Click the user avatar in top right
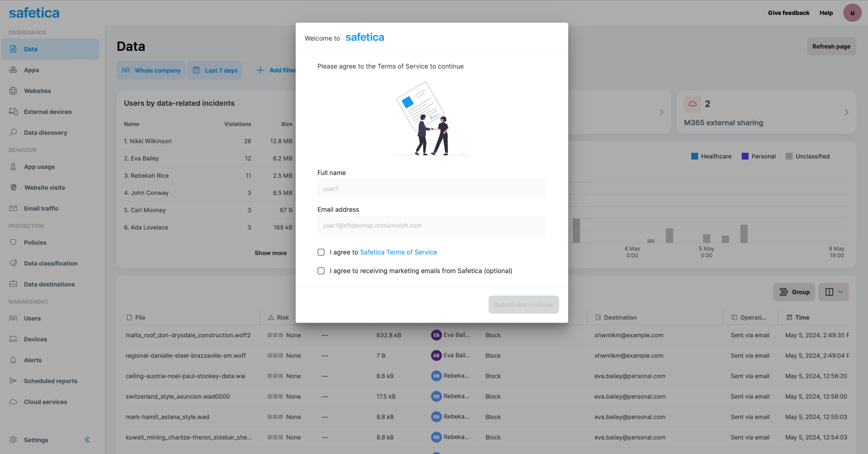The image size is (868, 454). (852, 13)
